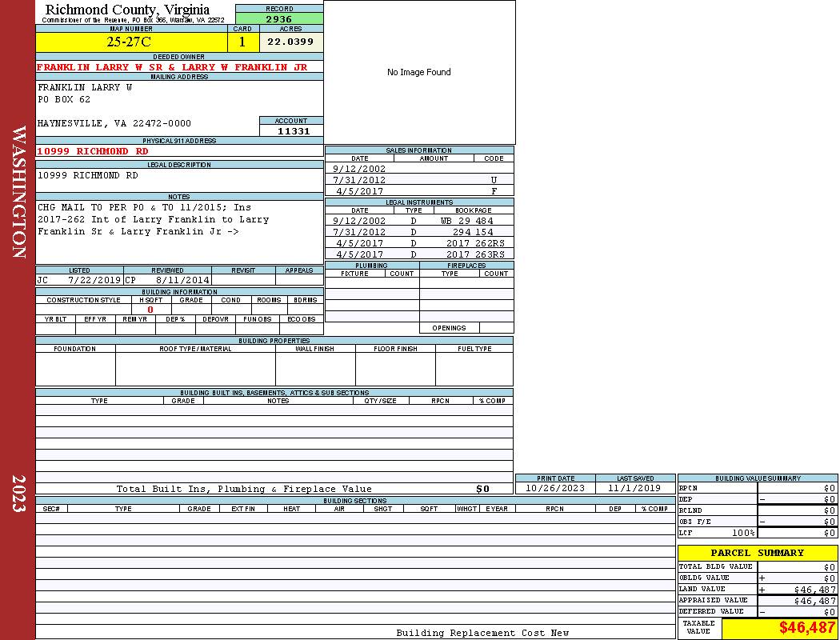Screen dimensions: 840x640
Task: Select the print date 10/26/2023
Action: coord(555,488)
